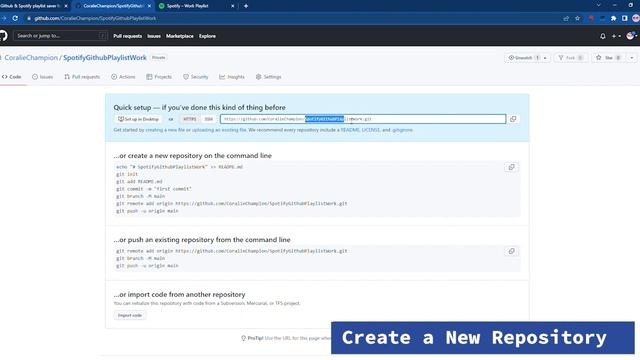This screenshot has width=640, height=360.
Task: Open the browser side panel icon
Action: point(624,18)
